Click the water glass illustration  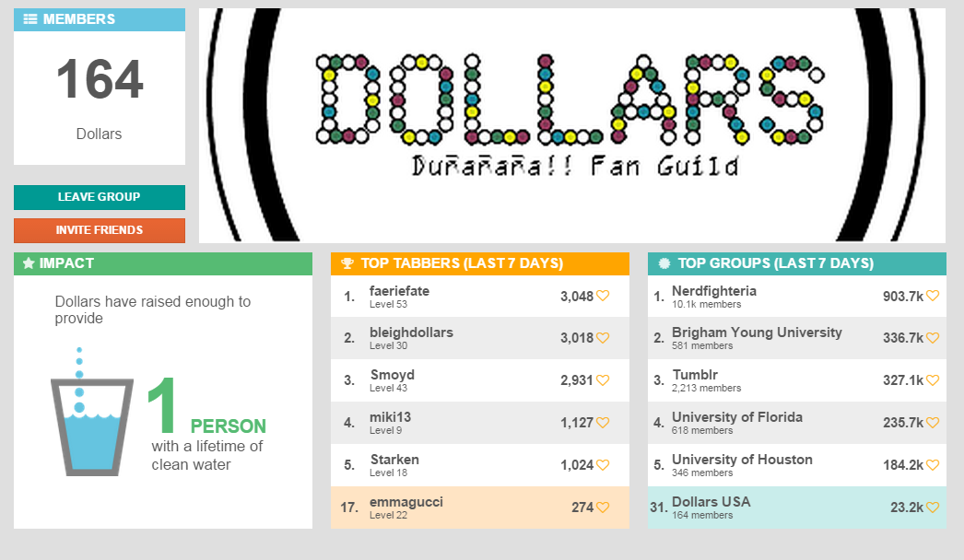click(x=92, y=411)
